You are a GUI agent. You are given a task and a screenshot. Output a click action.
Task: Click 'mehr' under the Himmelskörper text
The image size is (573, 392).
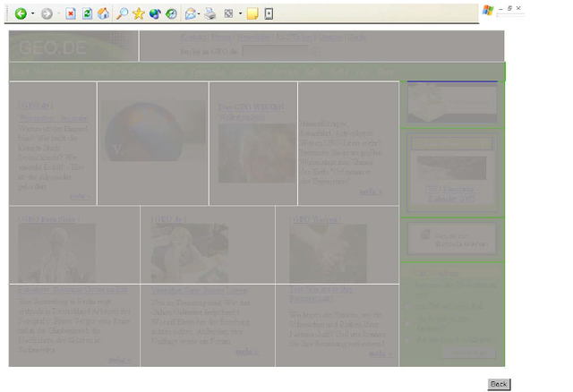click(370, 192)
